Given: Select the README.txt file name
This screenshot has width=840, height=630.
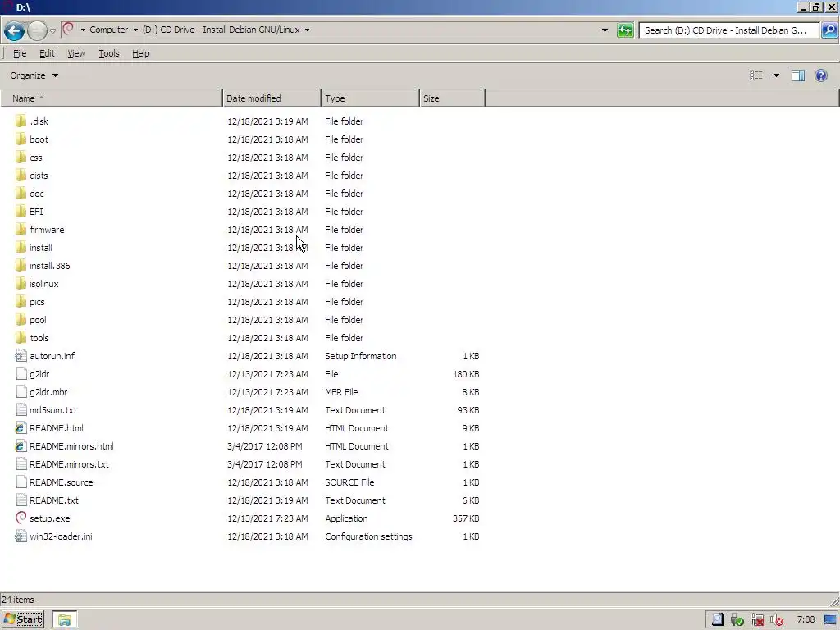Looking at the screenshot, I should tap(54, 500).
